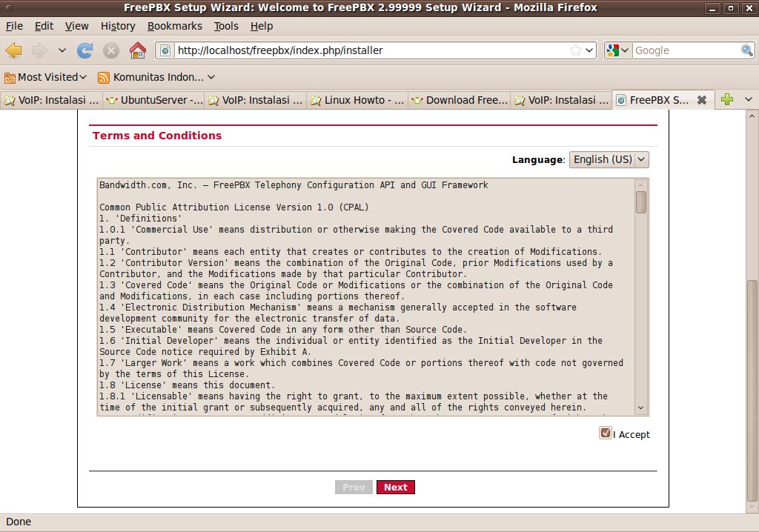Open the History menu
Image resolution: width=759 pixels, height=532 pixels.
click(x=118, y=26)
